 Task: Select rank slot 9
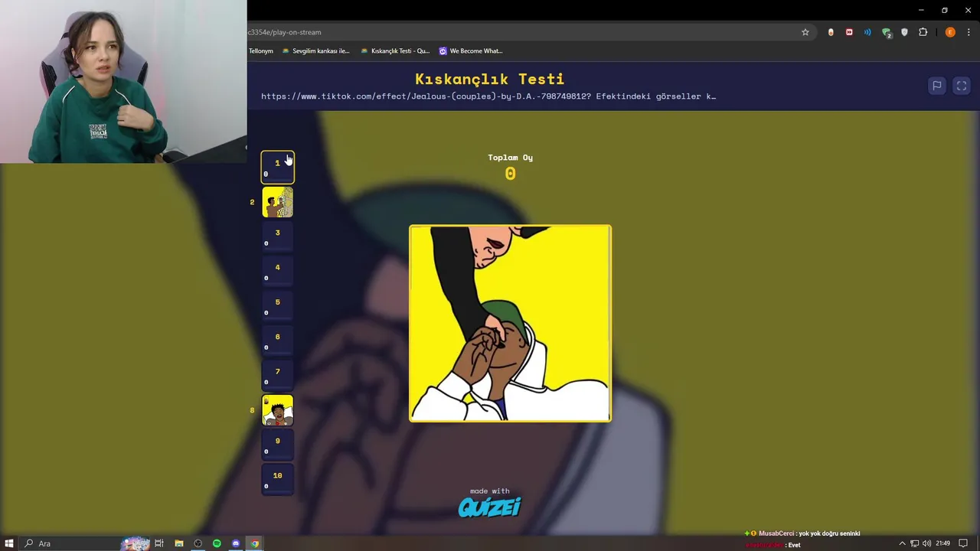click(277, 445)
